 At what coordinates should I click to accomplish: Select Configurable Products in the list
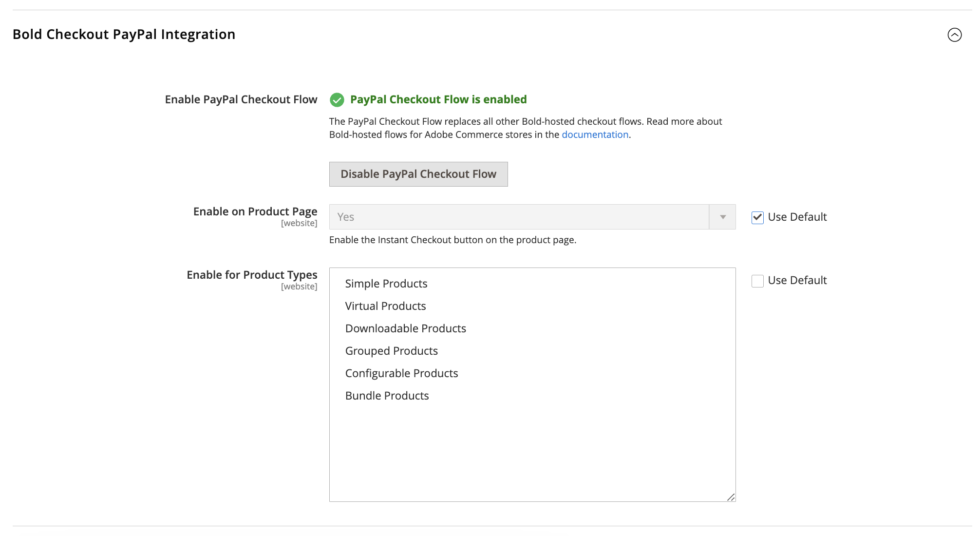coord(401,373)
